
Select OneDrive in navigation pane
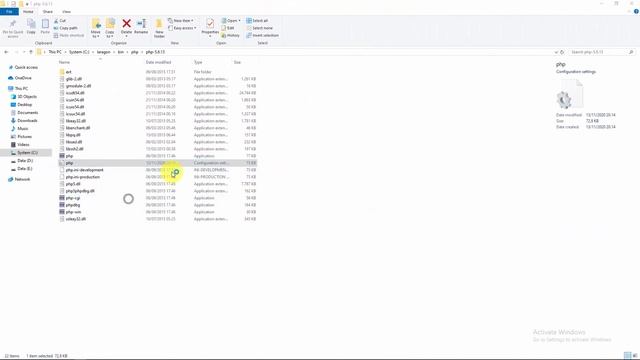[x=23, y=78]
